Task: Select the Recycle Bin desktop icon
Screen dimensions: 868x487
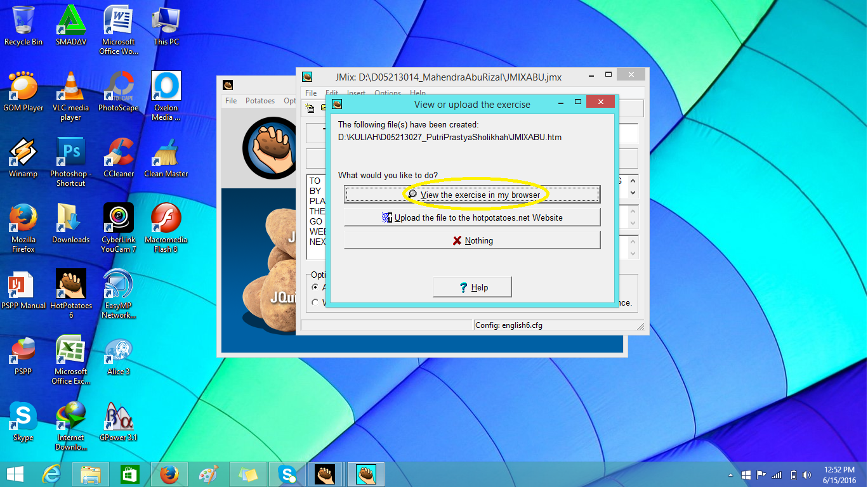Action: click(x=23, y=27)
